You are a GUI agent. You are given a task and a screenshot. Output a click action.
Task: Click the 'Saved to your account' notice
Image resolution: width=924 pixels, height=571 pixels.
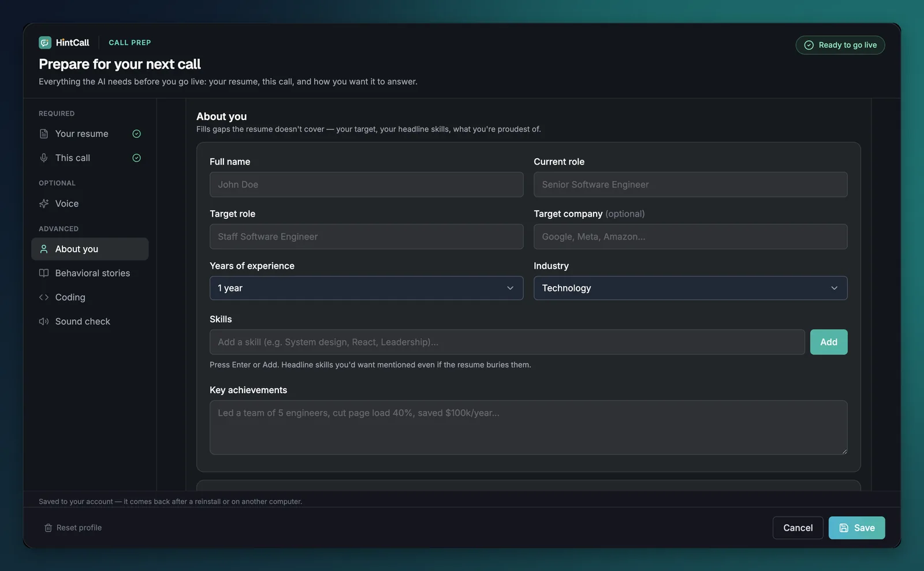pos(170,502)
